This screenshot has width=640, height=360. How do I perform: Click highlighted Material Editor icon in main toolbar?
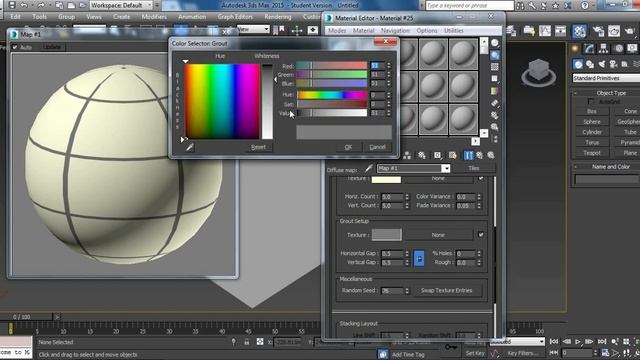(579, 31)
